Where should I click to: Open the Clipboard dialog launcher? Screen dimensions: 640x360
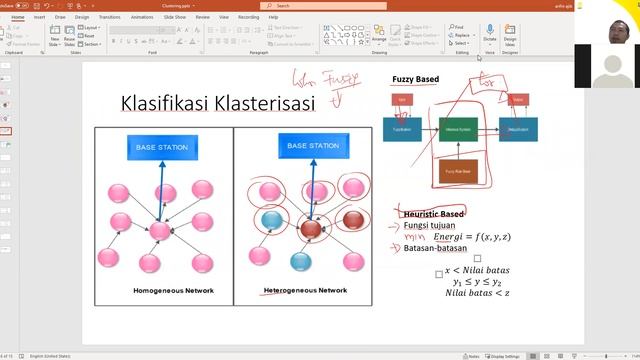point(42,53)
